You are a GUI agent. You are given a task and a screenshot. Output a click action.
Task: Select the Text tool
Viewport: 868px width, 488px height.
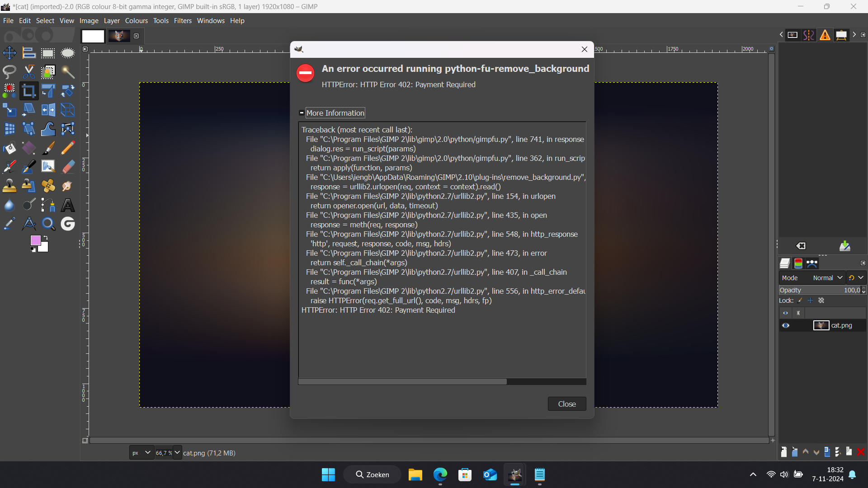[68, 205]
